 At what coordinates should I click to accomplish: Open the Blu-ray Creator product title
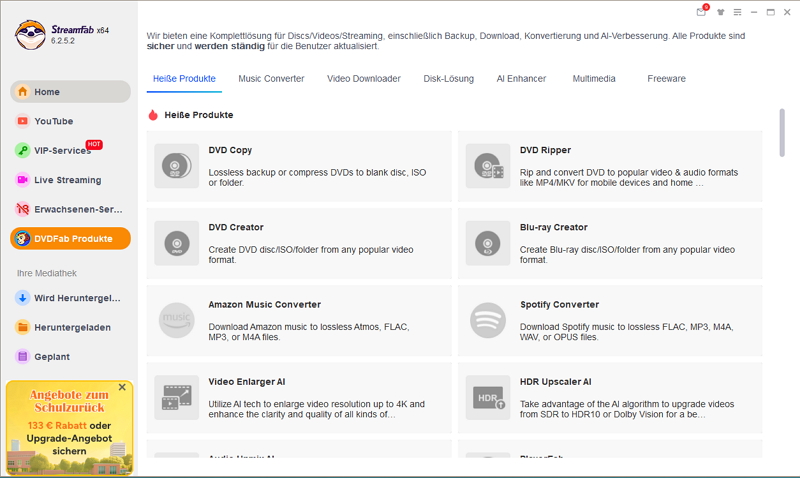pyautogui.click(x=554, y=227)
